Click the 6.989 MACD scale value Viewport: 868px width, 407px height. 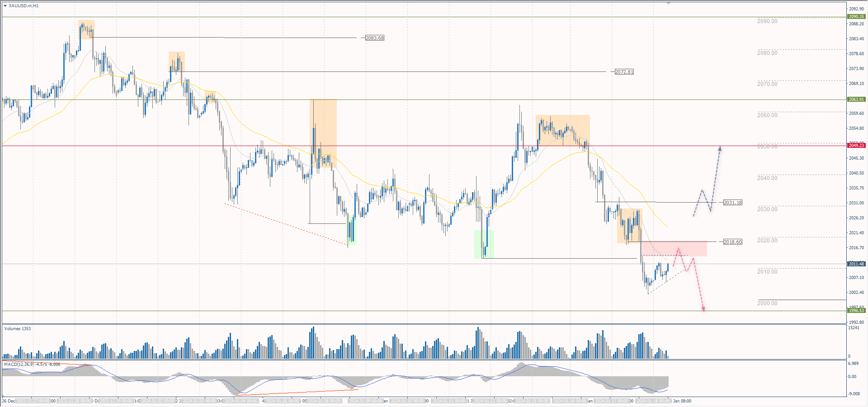853,364
